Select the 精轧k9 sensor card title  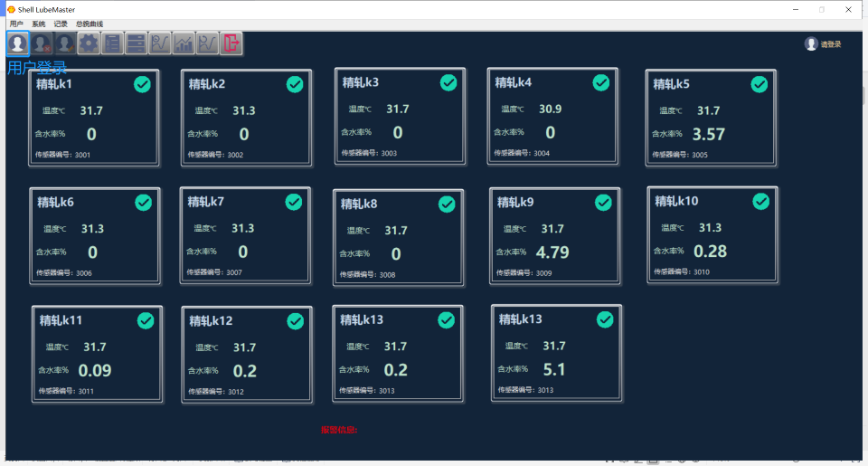[515, 202]
